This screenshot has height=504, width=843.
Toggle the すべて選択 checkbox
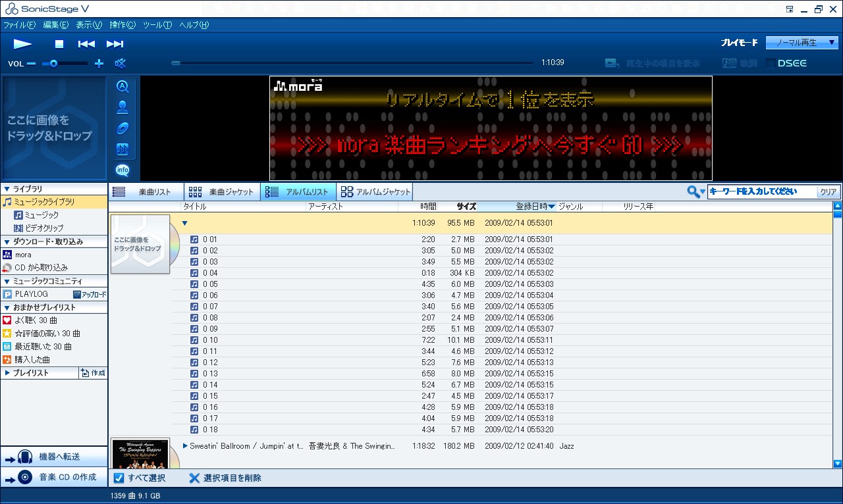click(119, 478)
